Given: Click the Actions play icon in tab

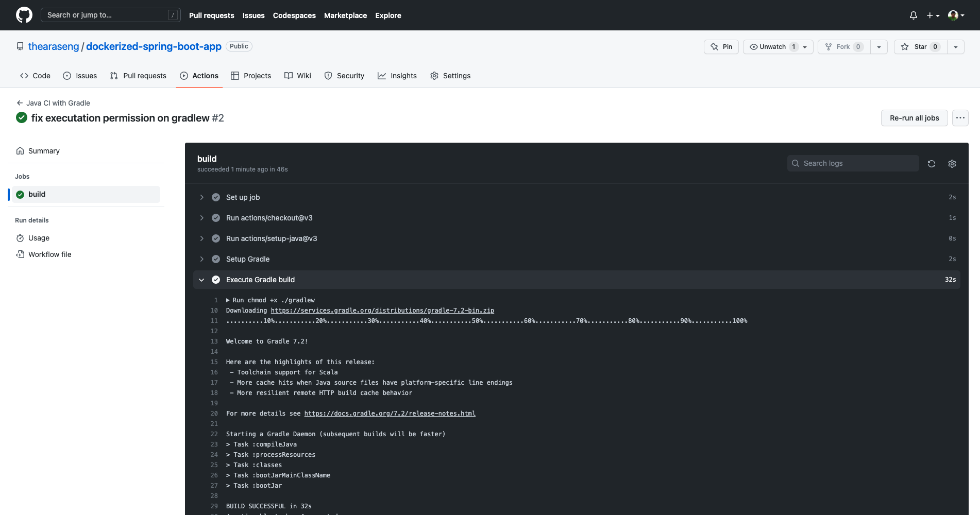Looking at the screenshot, I should 184,76.
